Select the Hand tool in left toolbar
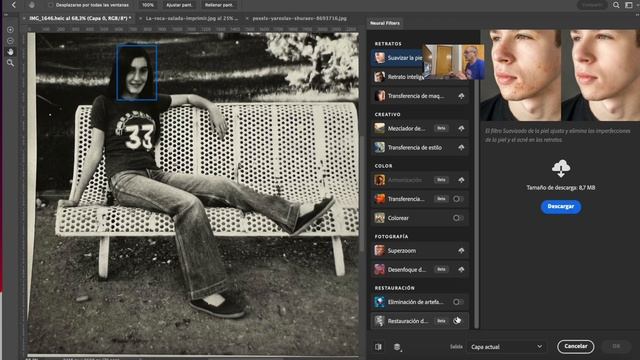 coord(11,52)
